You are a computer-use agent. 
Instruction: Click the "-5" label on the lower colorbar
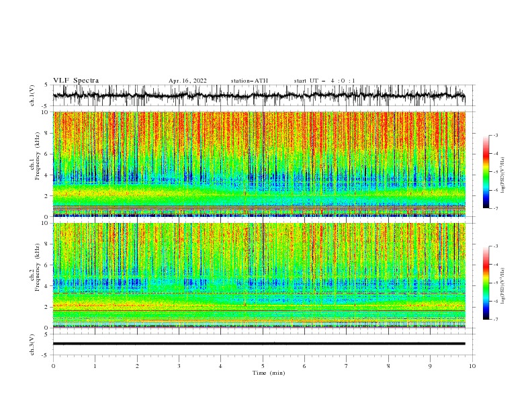pyautogui.click(x=496, y=283)
